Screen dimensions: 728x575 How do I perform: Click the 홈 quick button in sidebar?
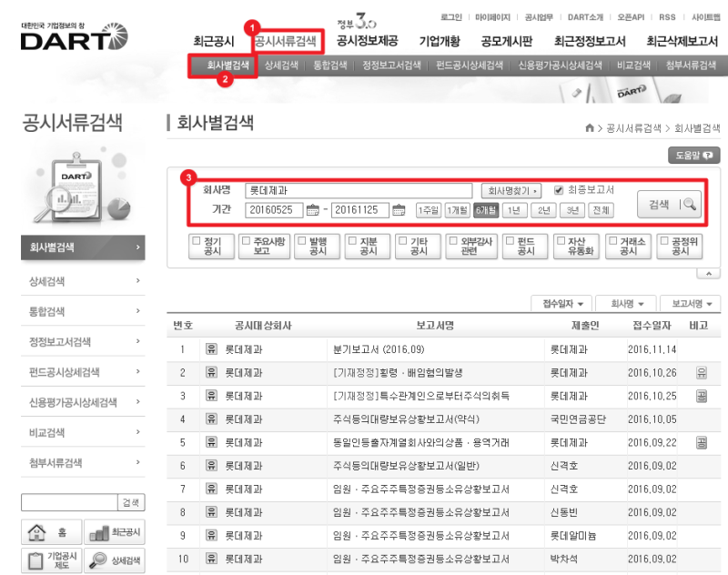pos(52,532)
